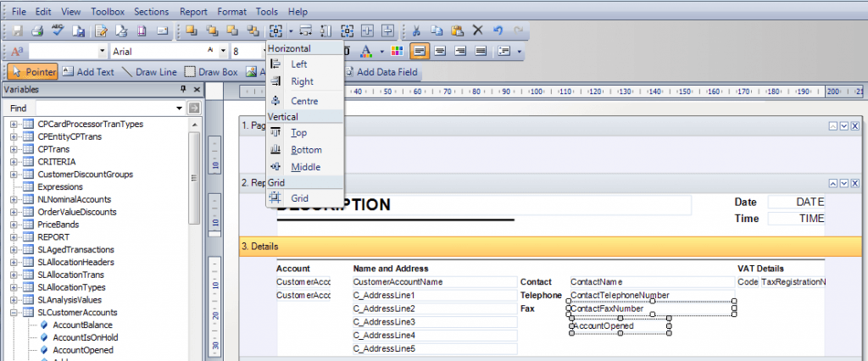Expand the CPTrans table node
The height and width of the screenshot is (361, 868).
click(x=14, y=149)
